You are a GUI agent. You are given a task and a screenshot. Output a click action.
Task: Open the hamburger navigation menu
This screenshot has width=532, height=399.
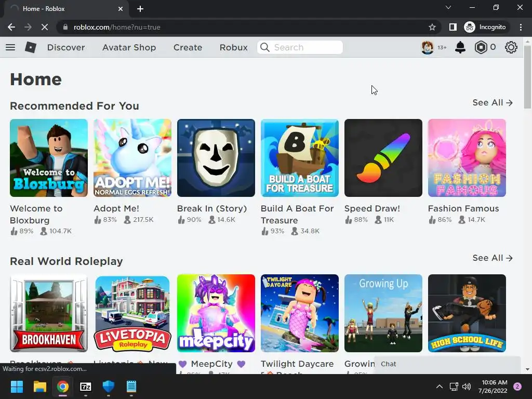coord(10,47)
